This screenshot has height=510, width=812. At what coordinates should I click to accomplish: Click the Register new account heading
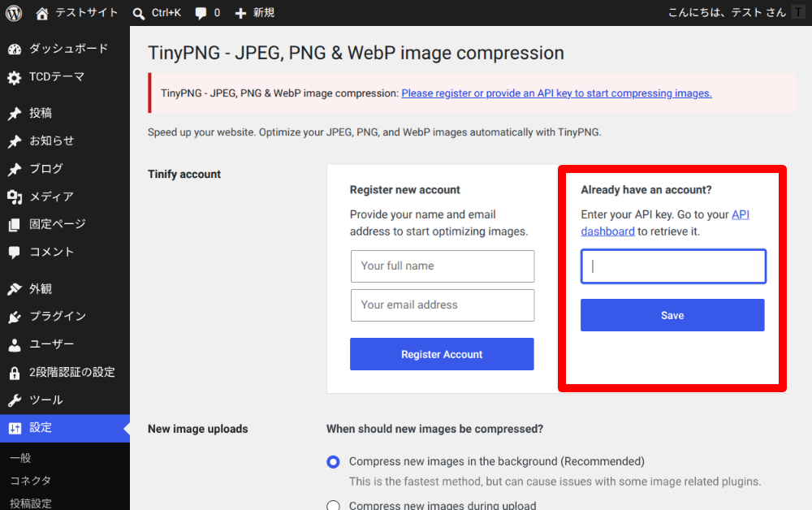click(x=405, y=190)
